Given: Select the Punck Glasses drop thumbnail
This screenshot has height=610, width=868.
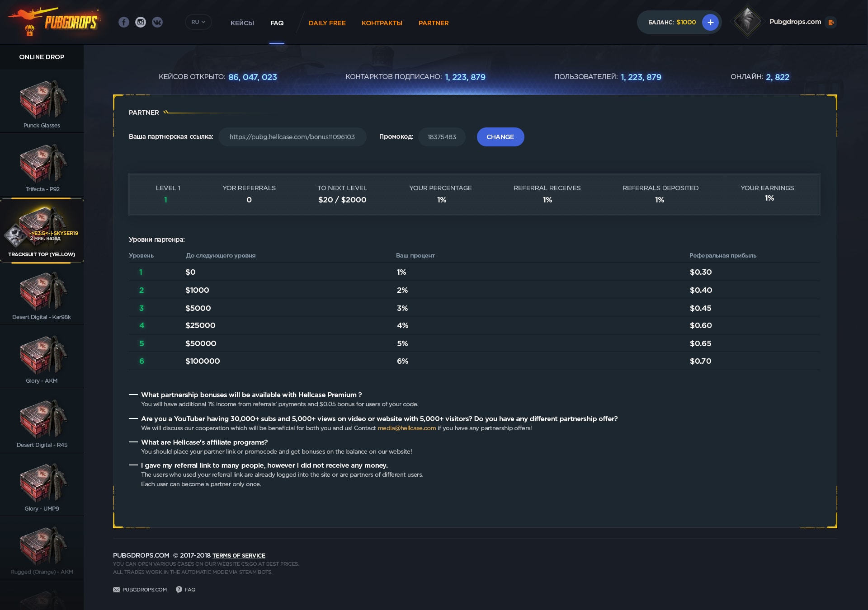Looking at the screenshot, I should pos(42,100).
